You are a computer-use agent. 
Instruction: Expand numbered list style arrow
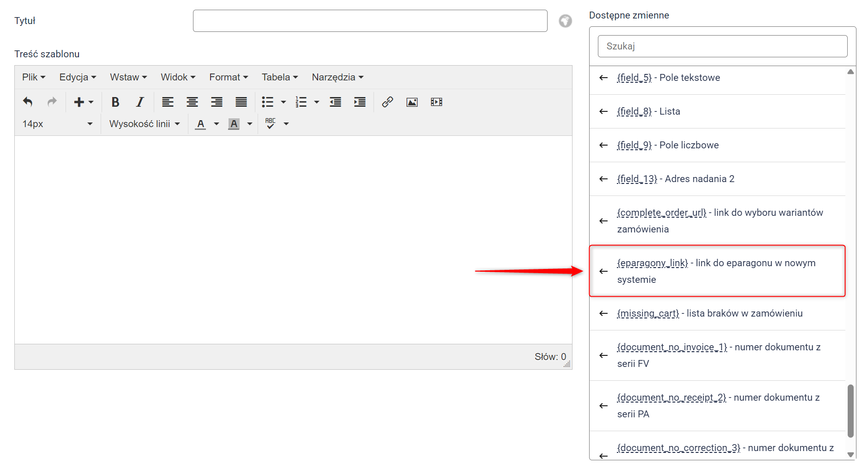[317, 102]
